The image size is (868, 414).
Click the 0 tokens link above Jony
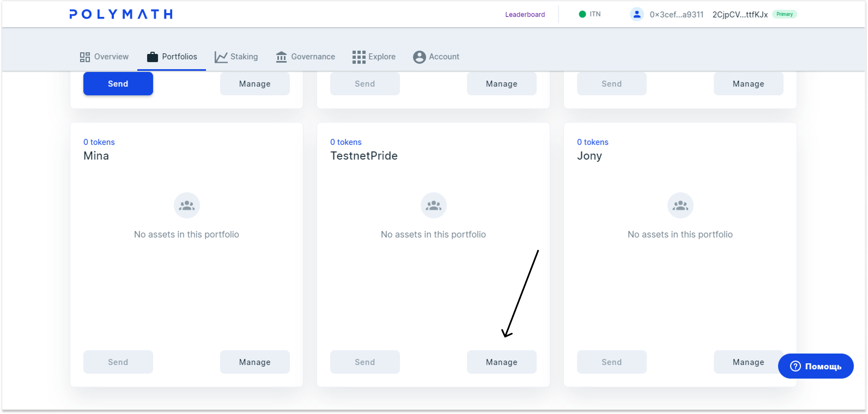point(592,142)
